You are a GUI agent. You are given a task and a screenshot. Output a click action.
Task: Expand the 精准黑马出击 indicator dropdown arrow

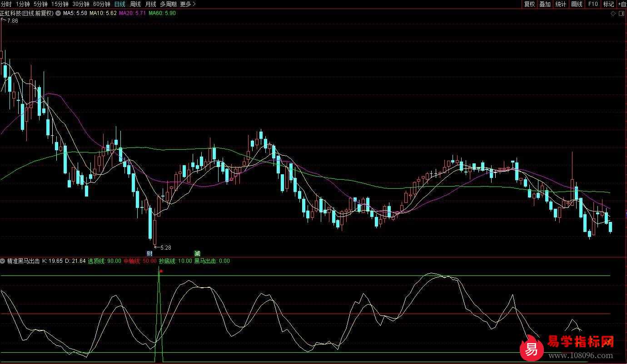tap(3, 261)
